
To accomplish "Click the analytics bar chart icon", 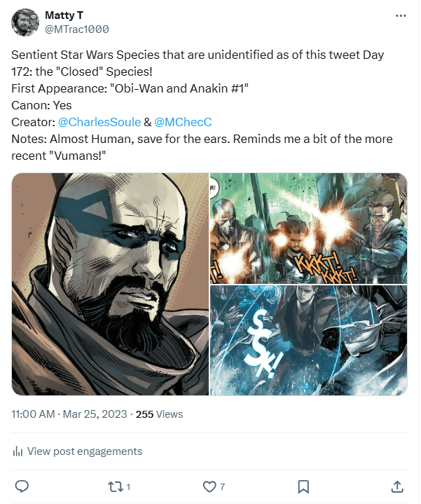I will pyautogui.click(x=18, y=451).
